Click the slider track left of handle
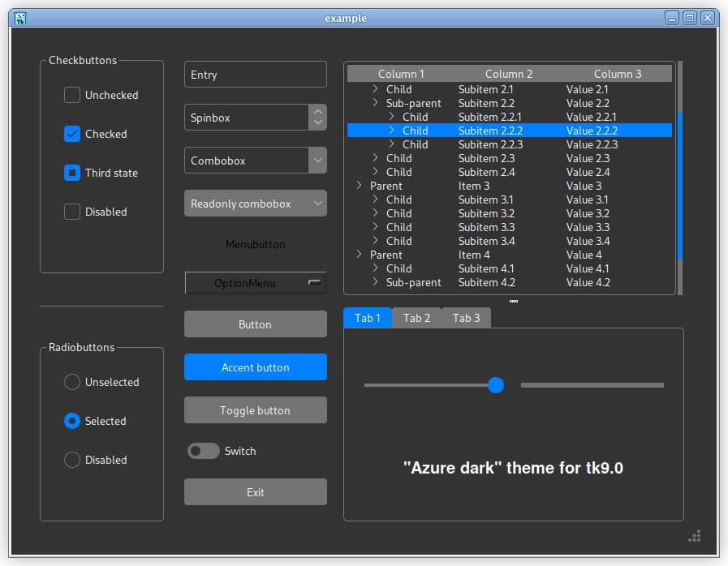728x566 pixels. coord(426,385)
